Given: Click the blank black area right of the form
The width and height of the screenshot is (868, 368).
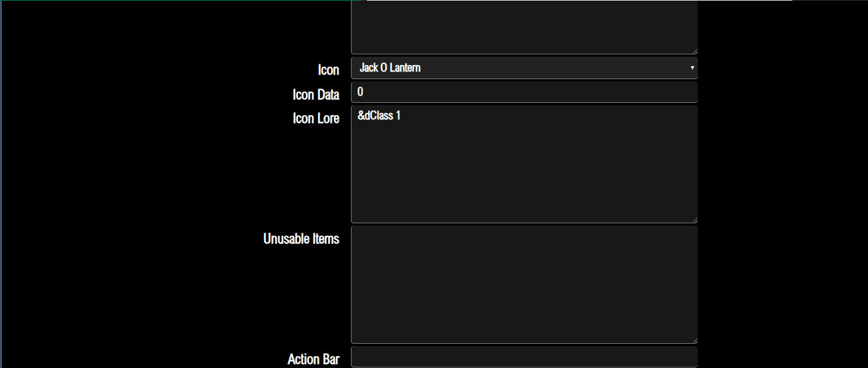Looking at the screenshot, I should [x=780, y=177].
